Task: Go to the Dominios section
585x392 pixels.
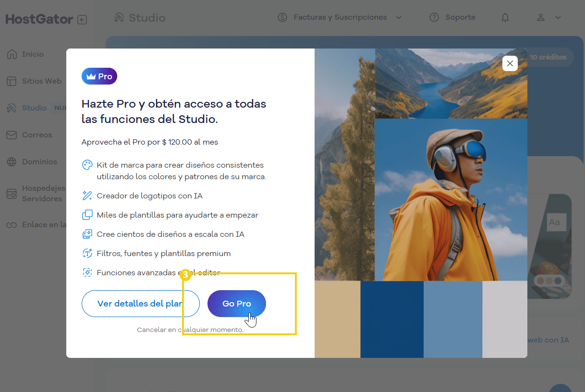Action: (39, 162)
